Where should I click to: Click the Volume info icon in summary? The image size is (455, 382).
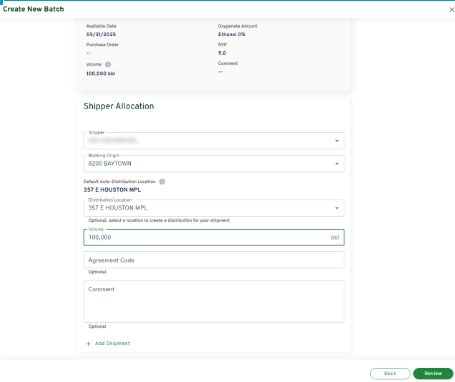108,64
